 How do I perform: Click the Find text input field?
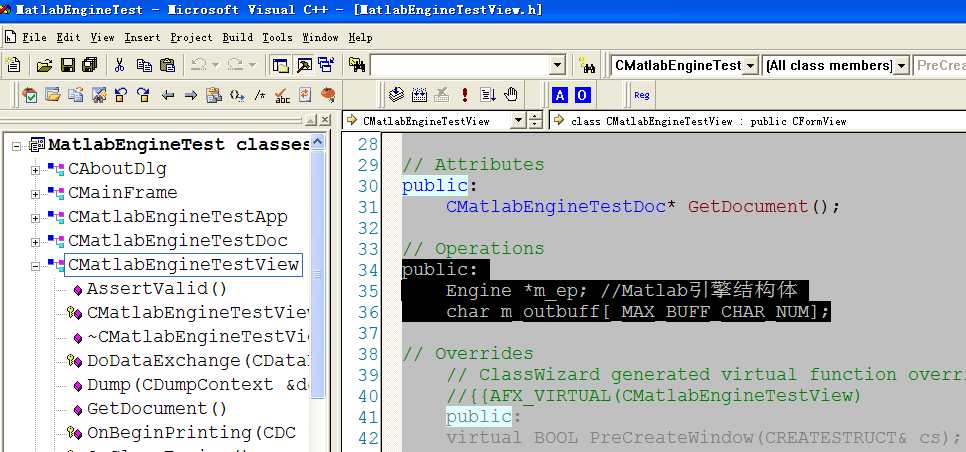pos(460,65)
